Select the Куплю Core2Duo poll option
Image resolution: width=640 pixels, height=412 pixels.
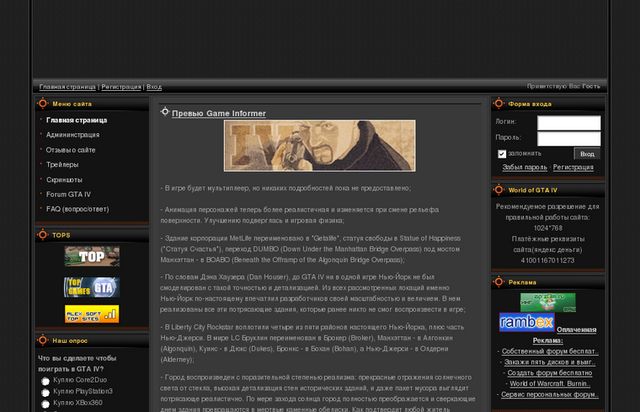[x=45, y=381]
